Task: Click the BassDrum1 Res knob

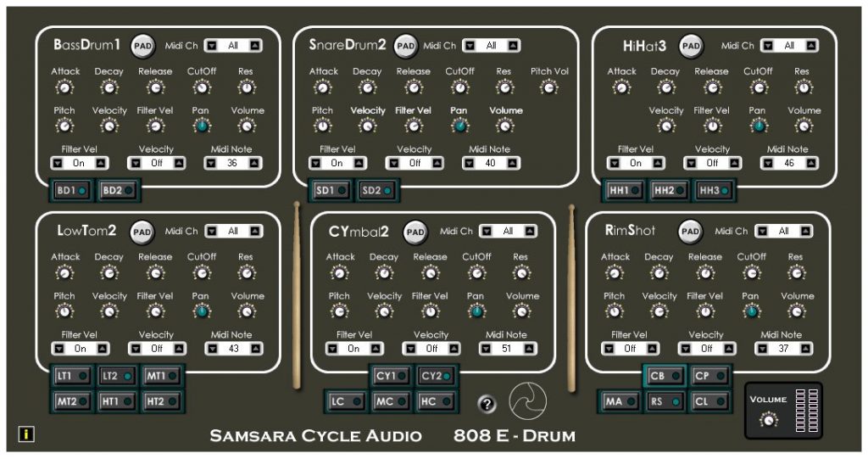Action: click(x=247, y=87)
